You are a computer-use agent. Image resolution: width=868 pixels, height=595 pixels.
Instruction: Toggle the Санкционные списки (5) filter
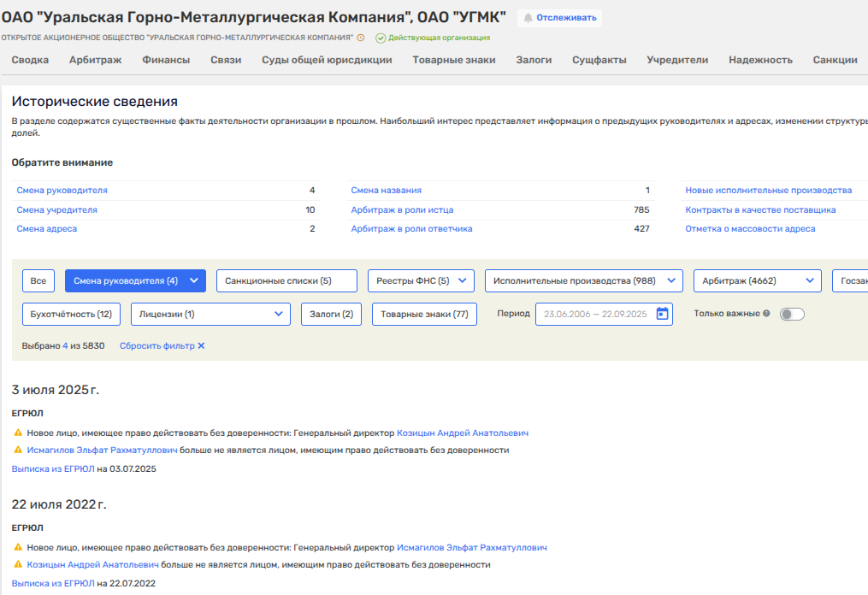tap(278, 280)
